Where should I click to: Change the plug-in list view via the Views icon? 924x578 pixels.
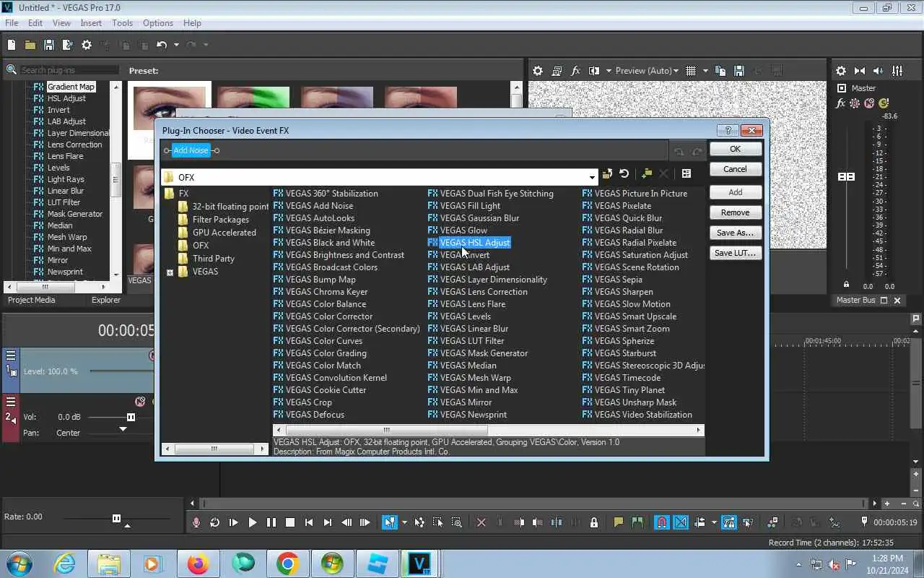tap(687, 174)
